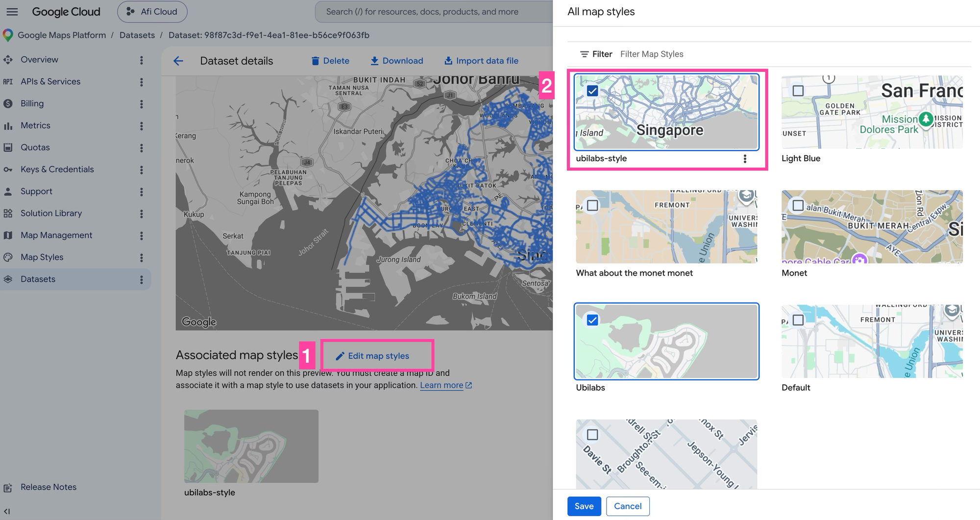980x520 pixels.
Task: Expand options for APIs & Services item
Action: coord(142,82)
